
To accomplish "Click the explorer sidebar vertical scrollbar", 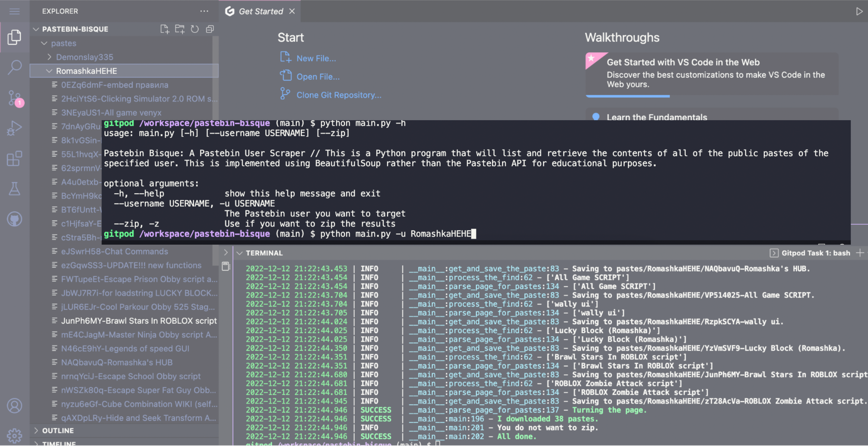I will point(216,151).
